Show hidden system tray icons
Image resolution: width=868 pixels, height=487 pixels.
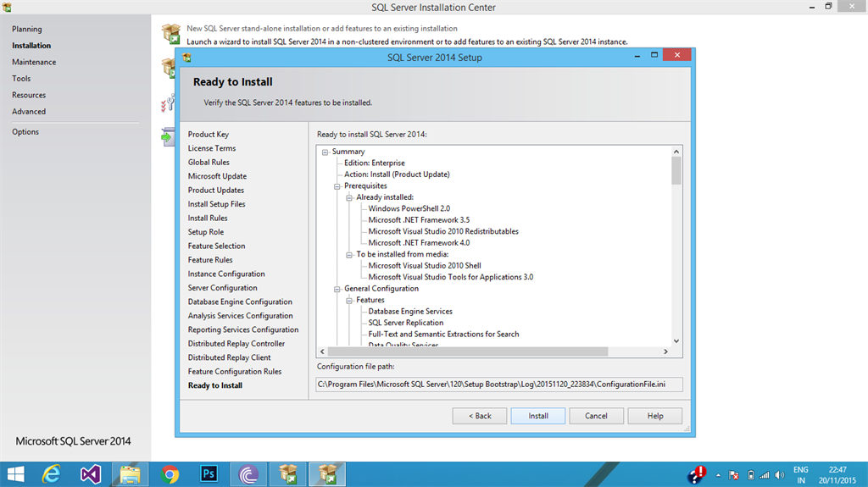[718, 475]
